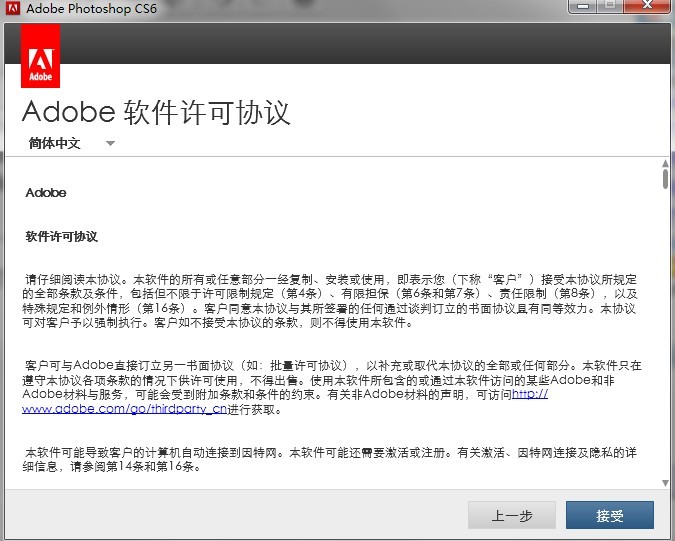Click paragraph starting 本软件可能导致客户的计算机
Screen dimensions: 675x541
(x=329, y=459)
